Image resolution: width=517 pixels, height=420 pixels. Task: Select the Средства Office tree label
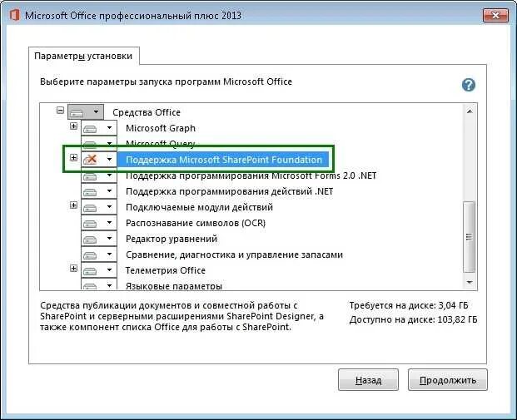[147, 112]
